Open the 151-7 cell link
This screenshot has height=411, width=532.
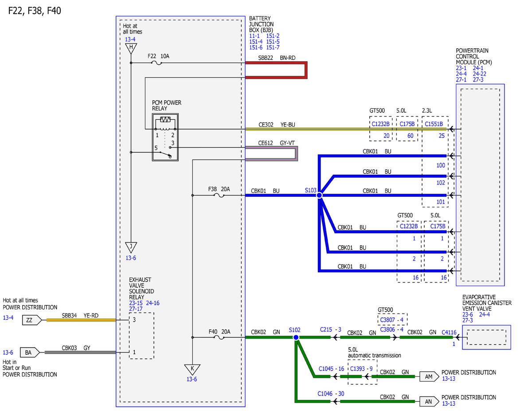[273, 47]
